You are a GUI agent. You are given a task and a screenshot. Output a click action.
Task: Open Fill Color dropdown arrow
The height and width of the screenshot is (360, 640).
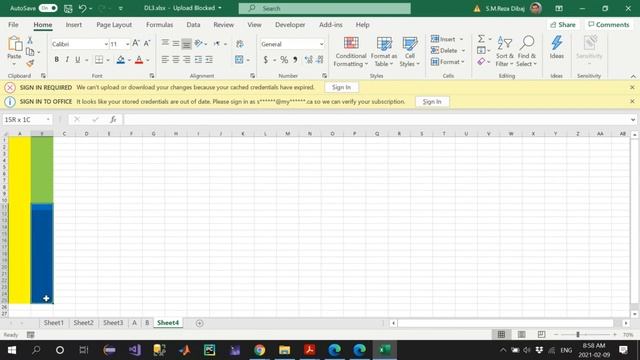[129, 60]
